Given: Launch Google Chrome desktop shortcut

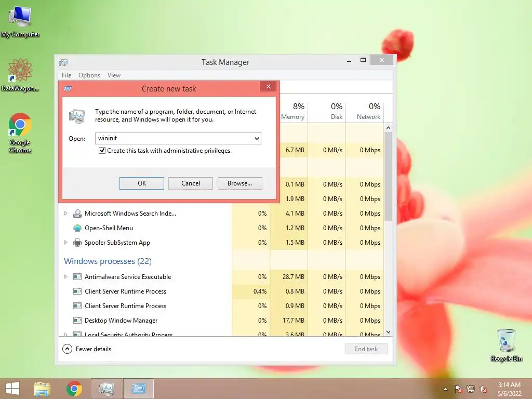Looking at the screenshot, I should pos(20,133).
